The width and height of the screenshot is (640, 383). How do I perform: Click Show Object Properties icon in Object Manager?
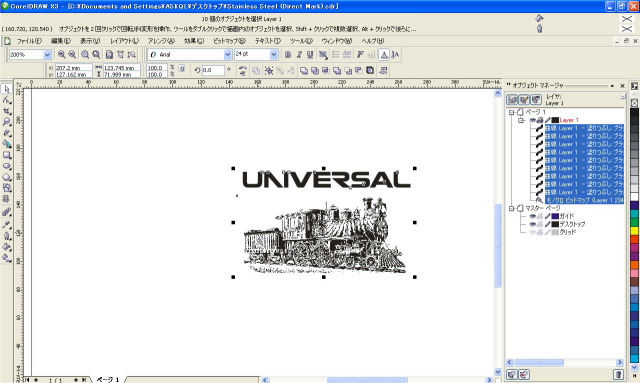pyautogui.click(x=512, y=99)
